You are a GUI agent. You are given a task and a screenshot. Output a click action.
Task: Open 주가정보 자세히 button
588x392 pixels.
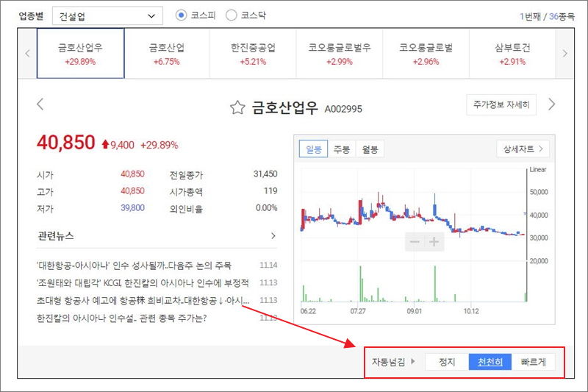click(501, 104)
